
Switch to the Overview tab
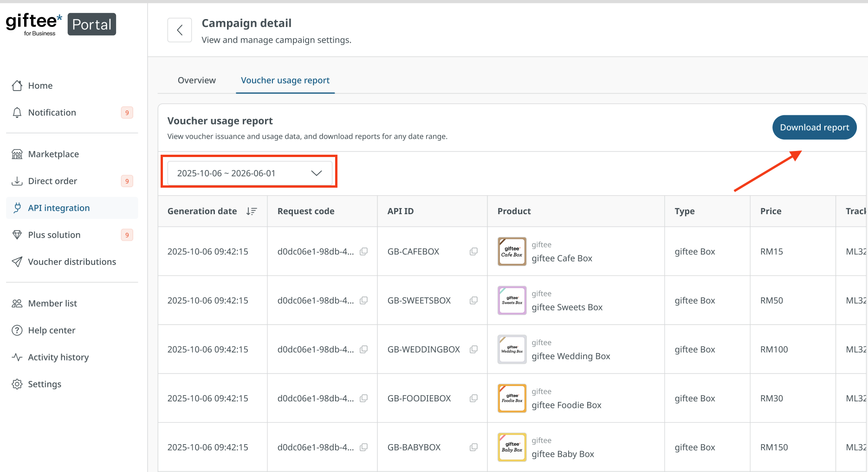(197, 80)
